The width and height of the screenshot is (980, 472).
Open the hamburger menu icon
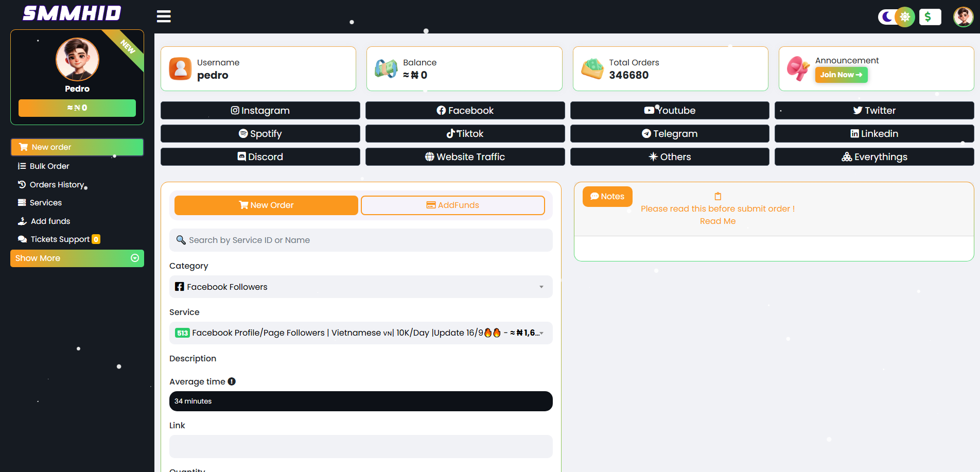pyautogui.click(x=164, y=16)
